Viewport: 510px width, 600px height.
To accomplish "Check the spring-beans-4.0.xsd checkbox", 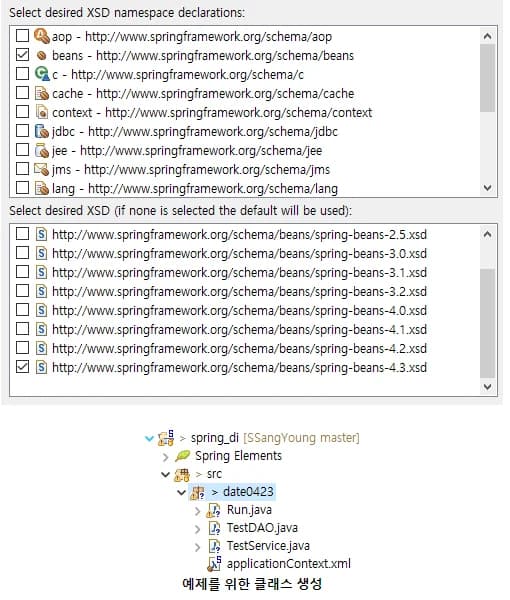I will 22,310.
